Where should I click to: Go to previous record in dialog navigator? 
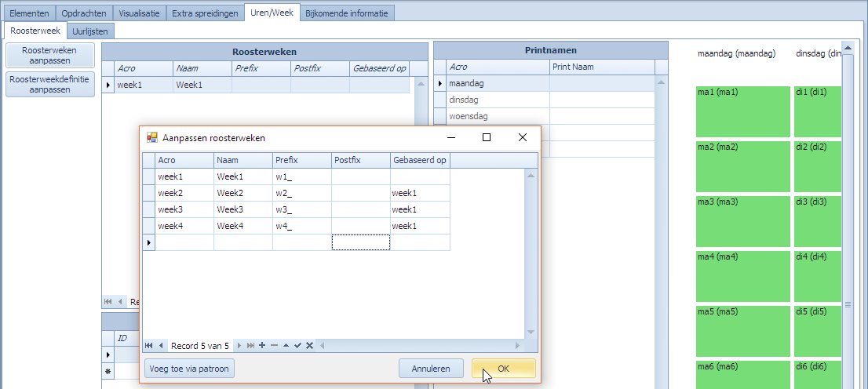click(161, 345)
